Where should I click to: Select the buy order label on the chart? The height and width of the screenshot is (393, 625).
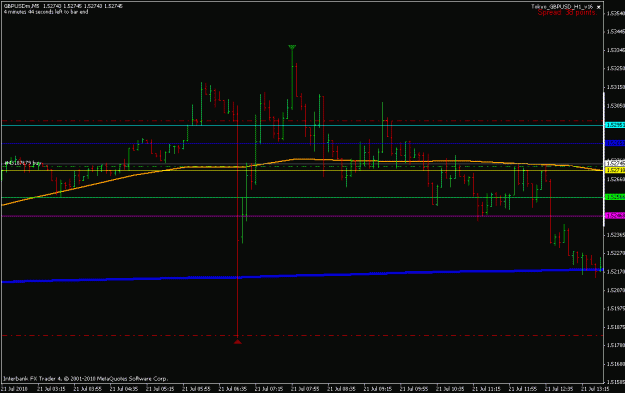click(23, 163)
